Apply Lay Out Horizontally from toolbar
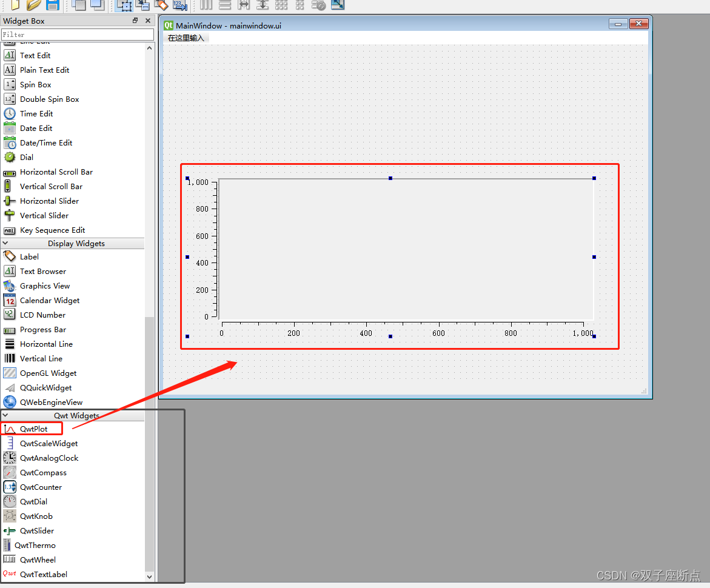Viewport: 710px width, 588px height. [206, 5]
